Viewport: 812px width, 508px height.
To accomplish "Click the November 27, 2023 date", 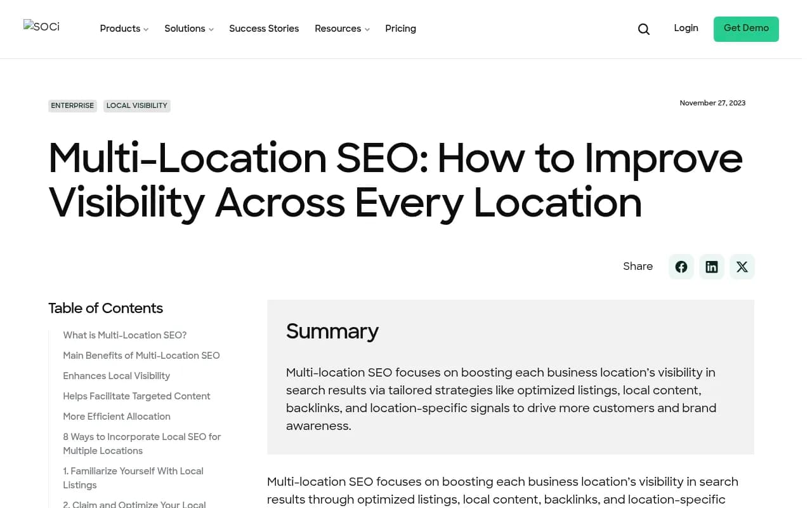I will (x=712, y=103).
